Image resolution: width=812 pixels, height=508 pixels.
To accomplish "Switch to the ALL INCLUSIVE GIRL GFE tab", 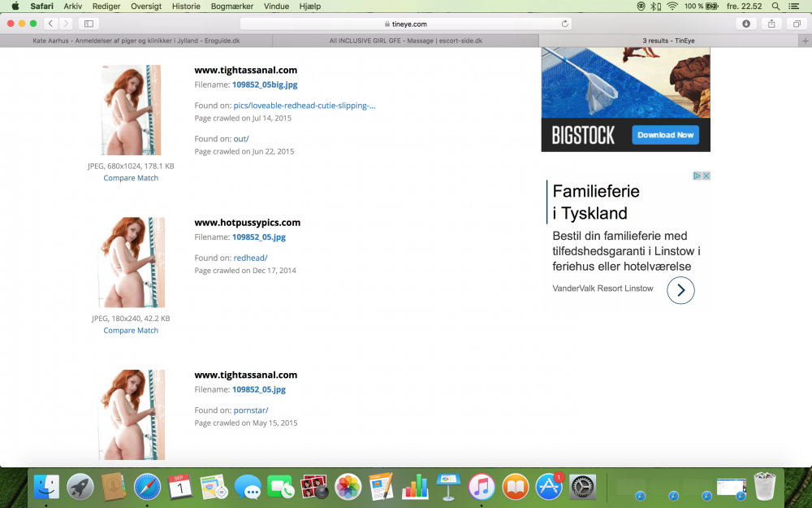I will 405,41.
